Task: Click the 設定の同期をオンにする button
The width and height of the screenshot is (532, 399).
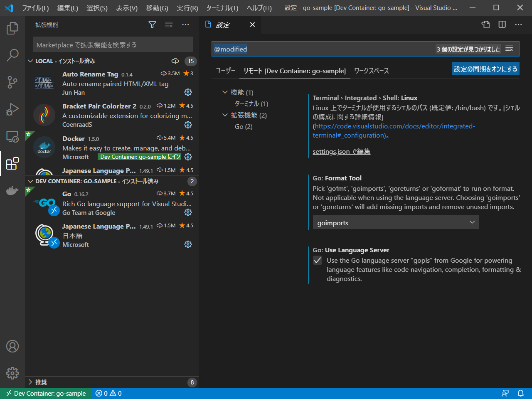Action: [485, 69]
